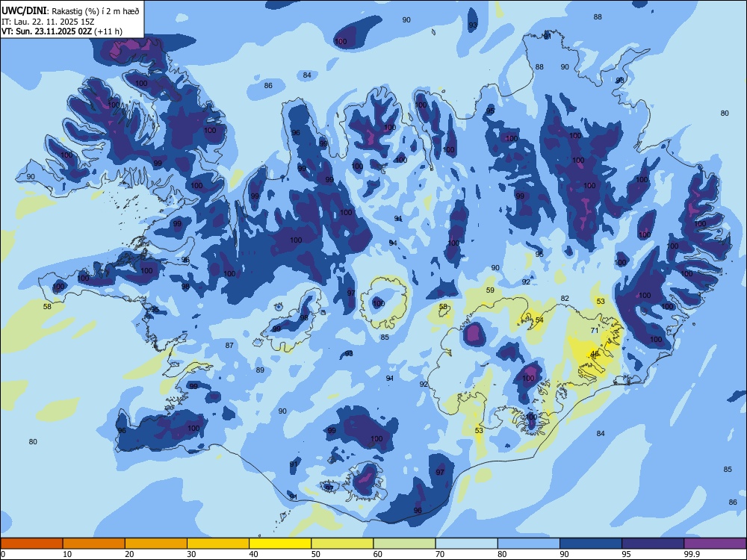The height and width of the screenshot is (560, 747).
Task: Click the 'VT: Sun. 23.11.2025 02Z' line
Action: pos(46,31)
